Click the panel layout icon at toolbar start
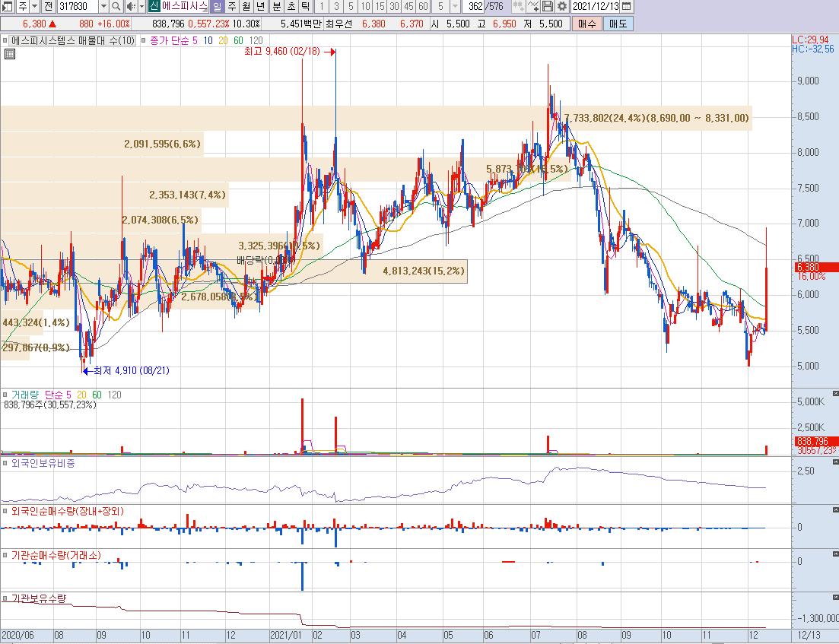839x644 pixels. pos(8,6)
